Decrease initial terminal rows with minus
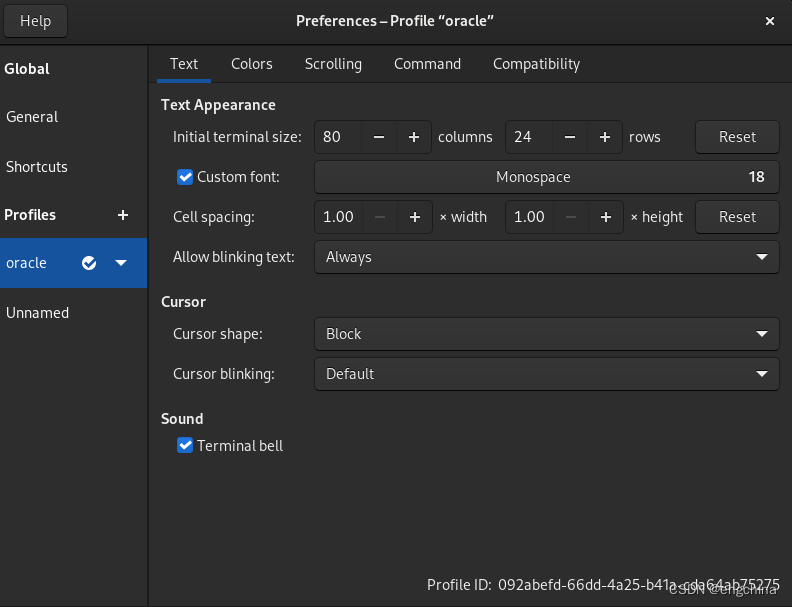Screen dimensions: 792x607 tap(570, 137)
